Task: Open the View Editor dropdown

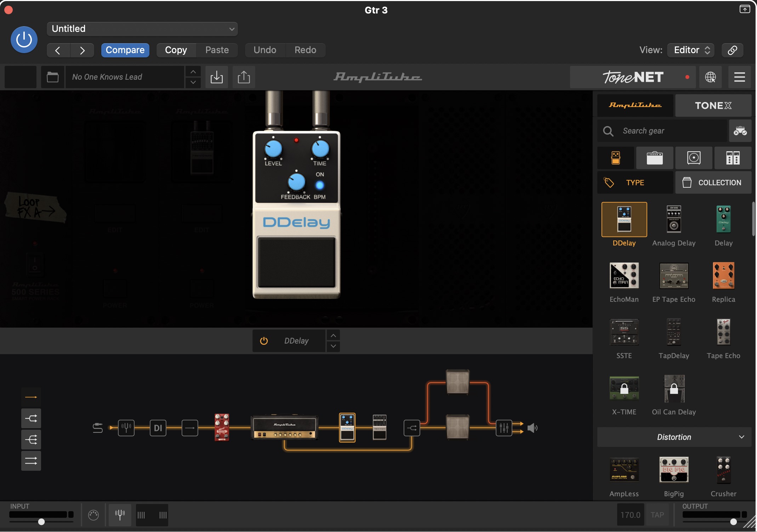Action: 690,50
